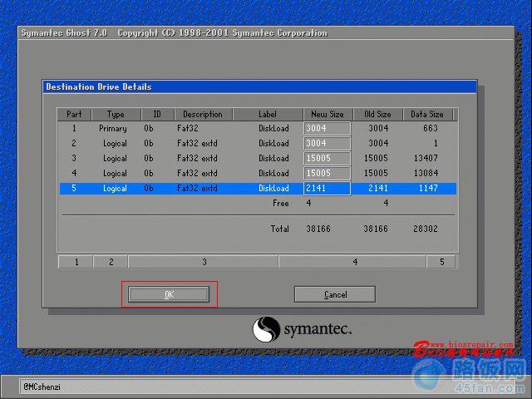Click the Cancel button
Image resolution: width=532 pixels, height=399 pixels.
335,294
